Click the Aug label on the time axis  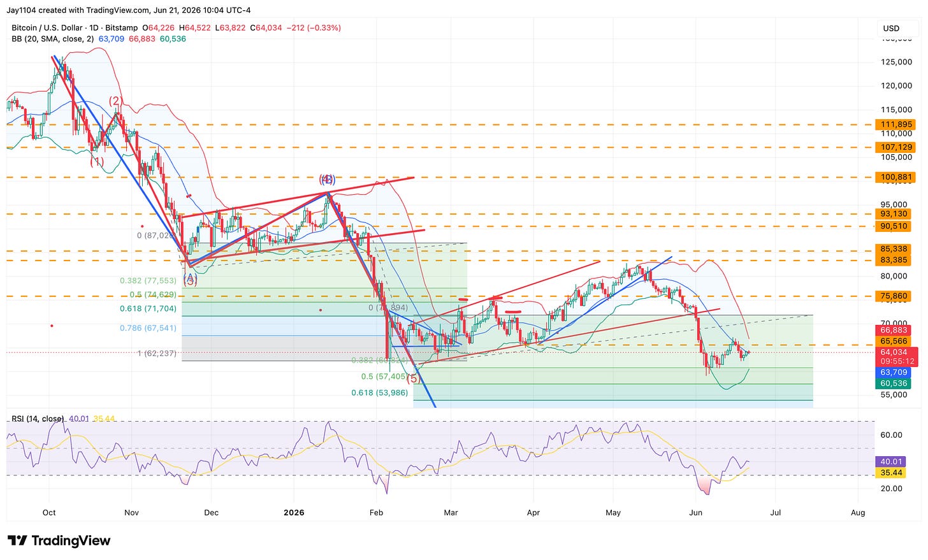click(858, 512)
